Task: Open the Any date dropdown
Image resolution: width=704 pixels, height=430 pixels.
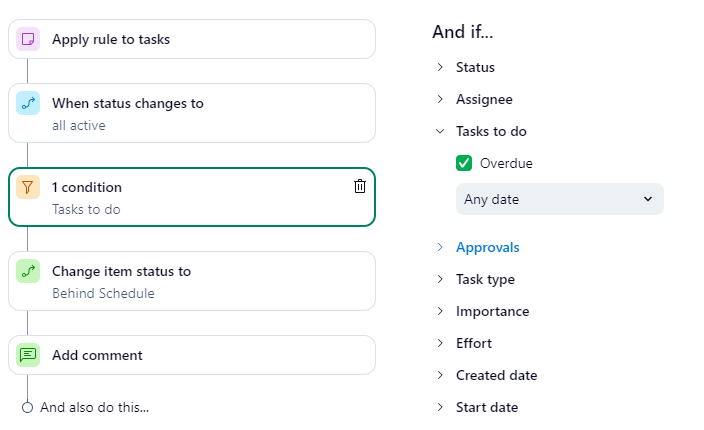Action: (x=559, y=199)
